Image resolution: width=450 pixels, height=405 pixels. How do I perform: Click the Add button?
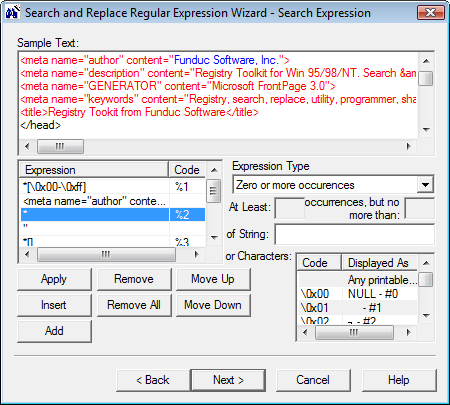coord(54,331)
